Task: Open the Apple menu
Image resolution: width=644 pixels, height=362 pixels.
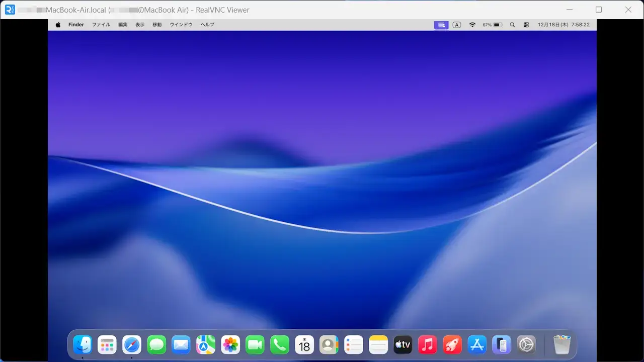Action: pyautogui.click(x=58, y=25)
